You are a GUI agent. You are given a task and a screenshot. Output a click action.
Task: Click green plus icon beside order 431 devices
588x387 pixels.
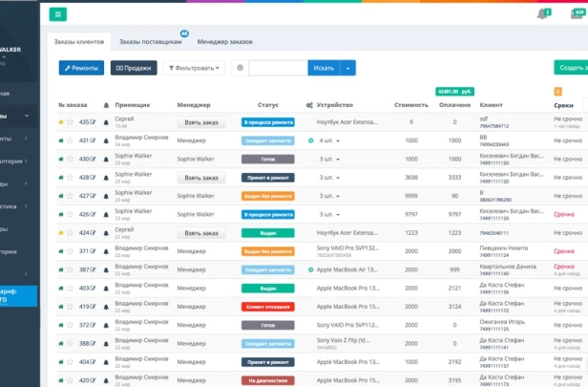(x=310, y=140)
